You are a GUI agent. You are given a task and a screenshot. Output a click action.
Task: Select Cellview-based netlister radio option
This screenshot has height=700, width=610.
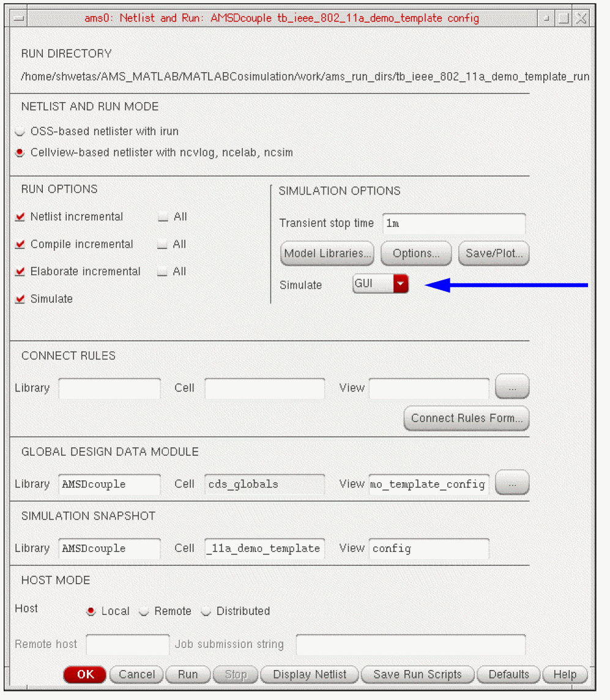[x=20, y=153]
